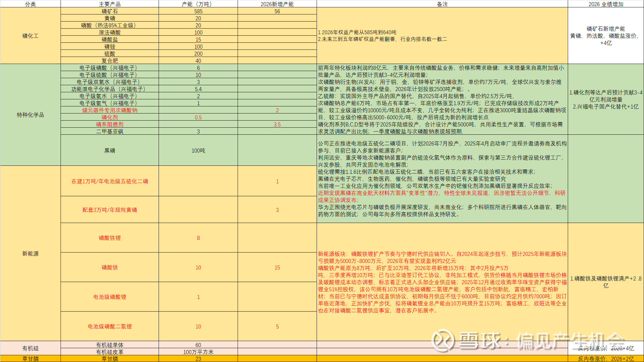The height and width of the screenshot is (362, 644).
Task: Select the 100万平方米 capacity cell
Action: 198,352
